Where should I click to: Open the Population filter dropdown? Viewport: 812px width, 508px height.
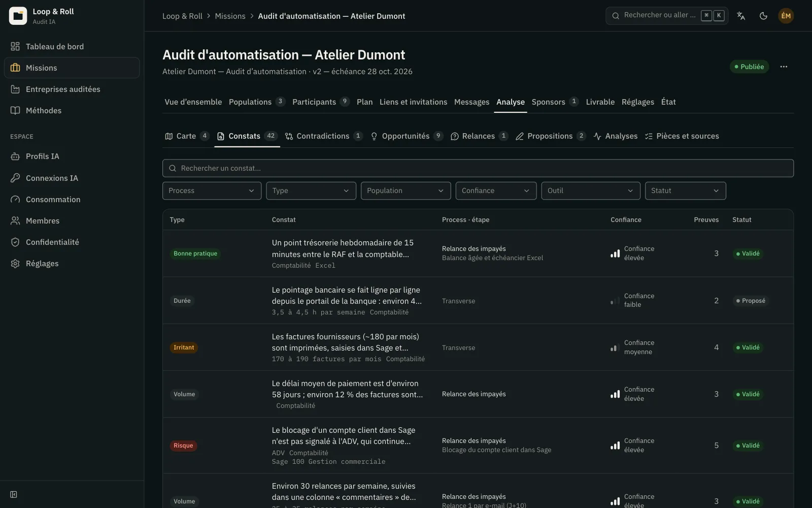(405, 190)
